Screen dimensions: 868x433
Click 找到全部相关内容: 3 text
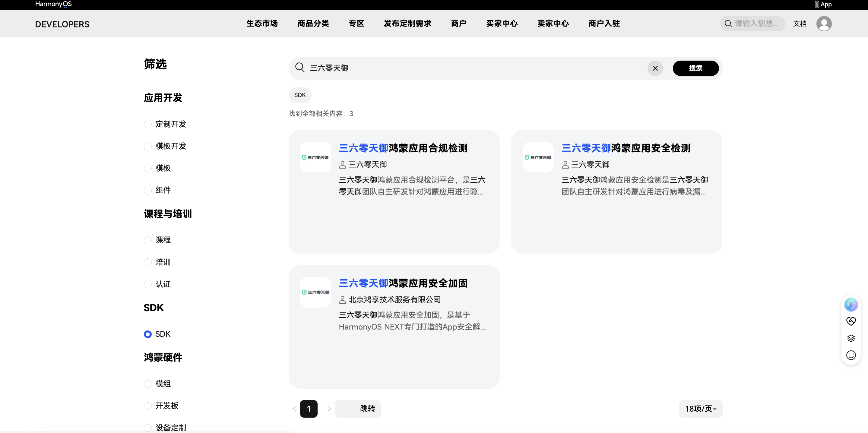click(x=321, y=114)
